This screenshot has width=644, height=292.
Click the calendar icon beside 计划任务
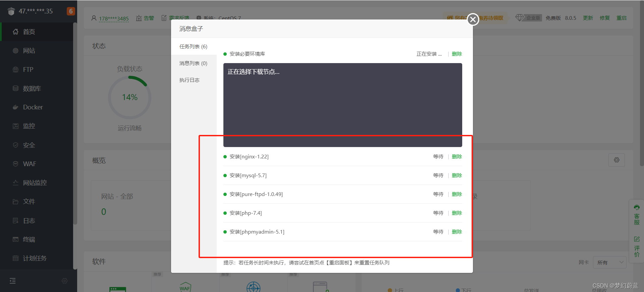pyautogui.click(x=15, y=258)
